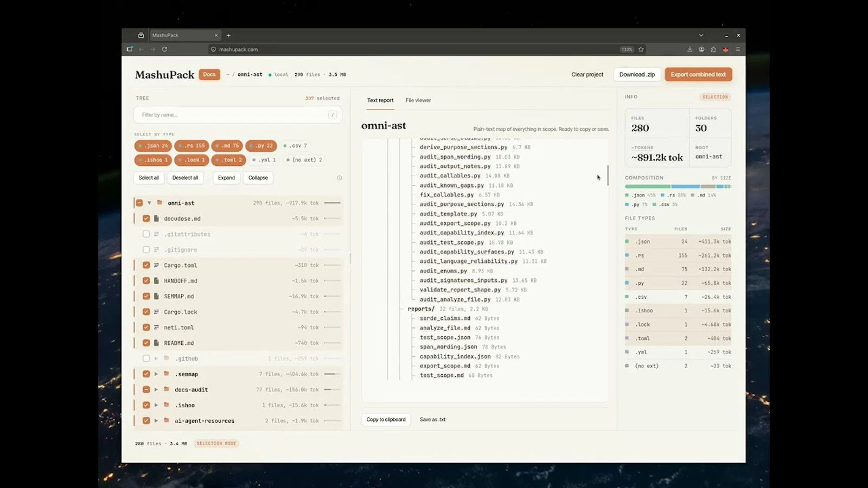The image size is (868, 488).
Task: Open the browser hamburger menu
Action: (x=738, y=49)
